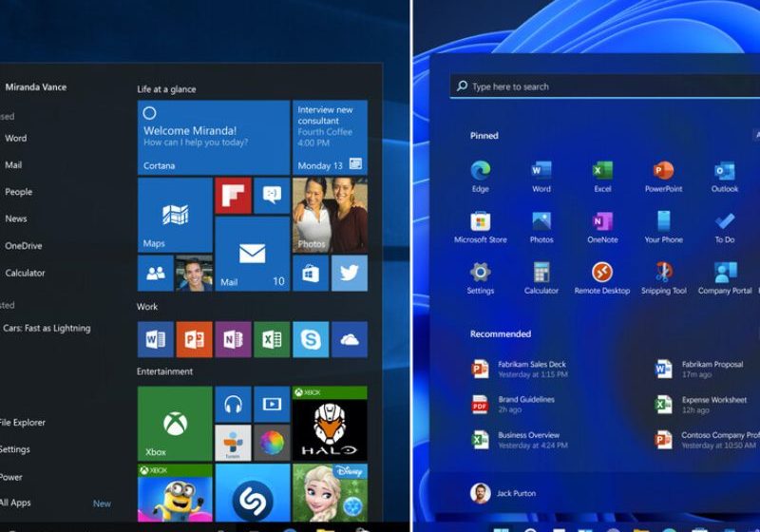
Task: Open the People contacts tile
Action: [156, 274]
